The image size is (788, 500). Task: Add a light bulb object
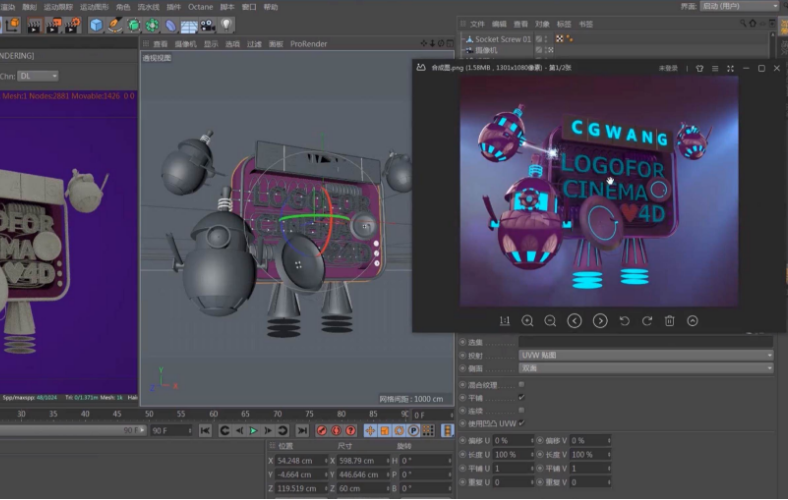tap(226, 24)
